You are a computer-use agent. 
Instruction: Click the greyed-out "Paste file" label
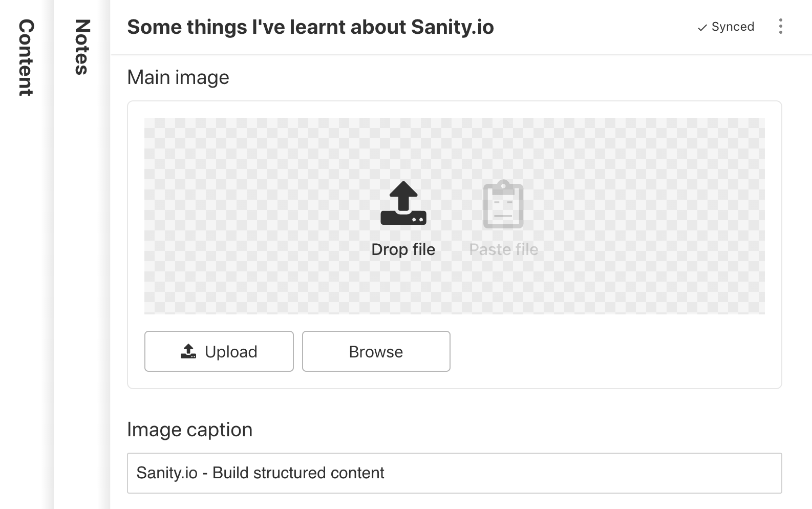click(503, 249)
